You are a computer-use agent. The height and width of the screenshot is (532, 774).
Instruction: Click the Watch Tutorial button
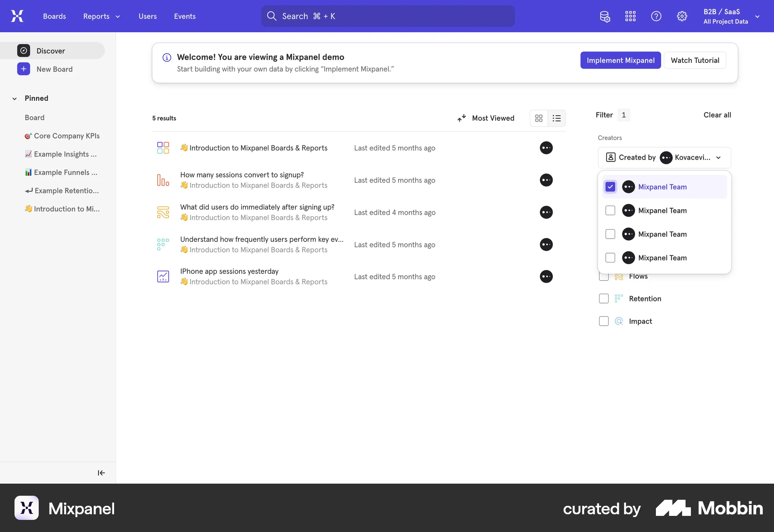pos(695,60)
